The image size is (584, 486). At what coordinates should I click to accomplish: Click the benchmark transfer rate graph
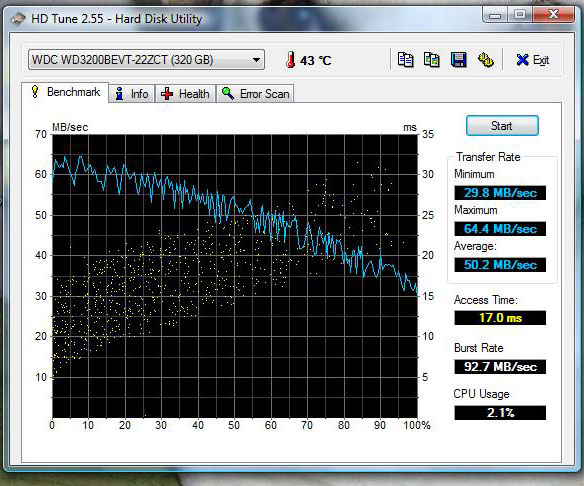click(x=235, y=276)
